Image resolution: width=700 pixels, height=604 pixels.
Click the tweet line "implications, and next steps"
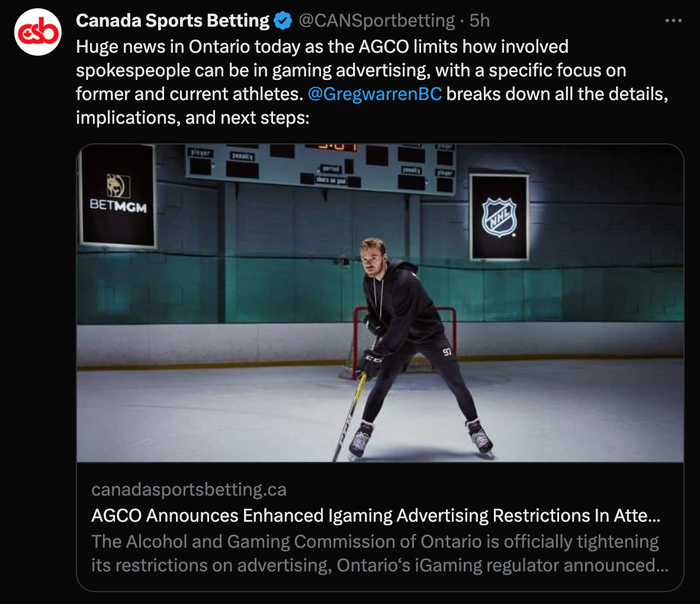pyautogui.click(x=192, y=118)
